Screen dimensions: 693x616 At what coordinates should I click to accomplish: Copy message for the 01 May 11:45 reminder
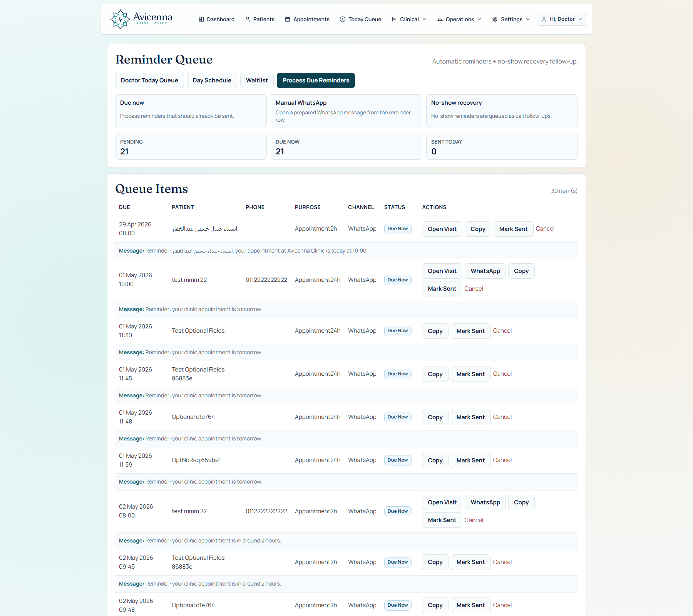[435, 374]
